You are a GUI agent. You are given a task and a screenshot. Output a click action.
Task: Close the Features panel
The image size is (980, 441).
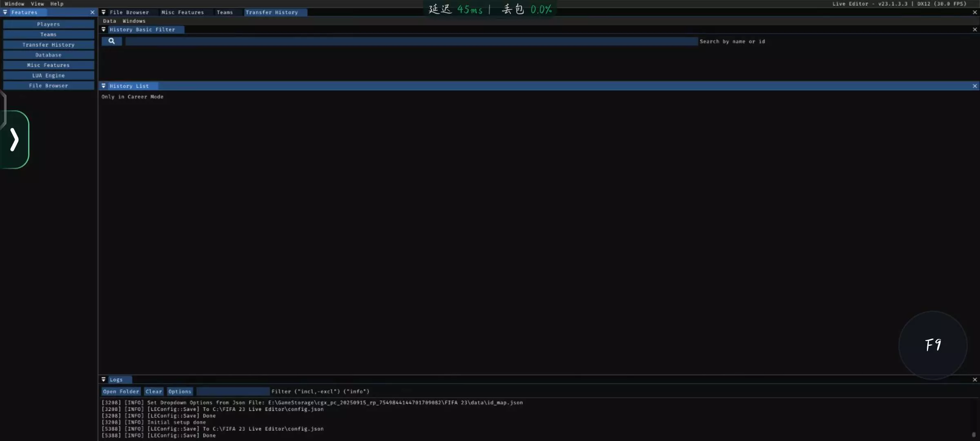pyautogui.click(x=92, y=12)
